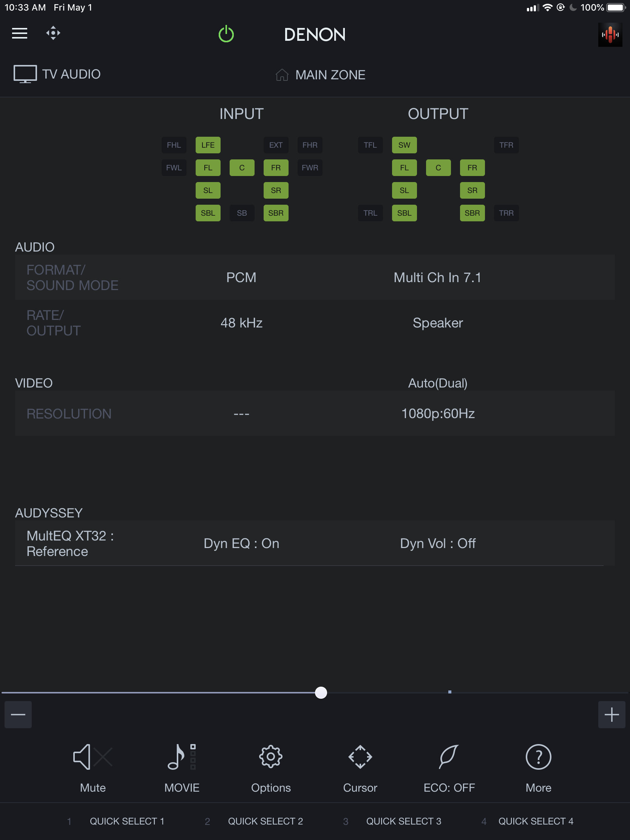Open the HEOS app icon
This screenshot has height=840, width=630.
[610, 34]
